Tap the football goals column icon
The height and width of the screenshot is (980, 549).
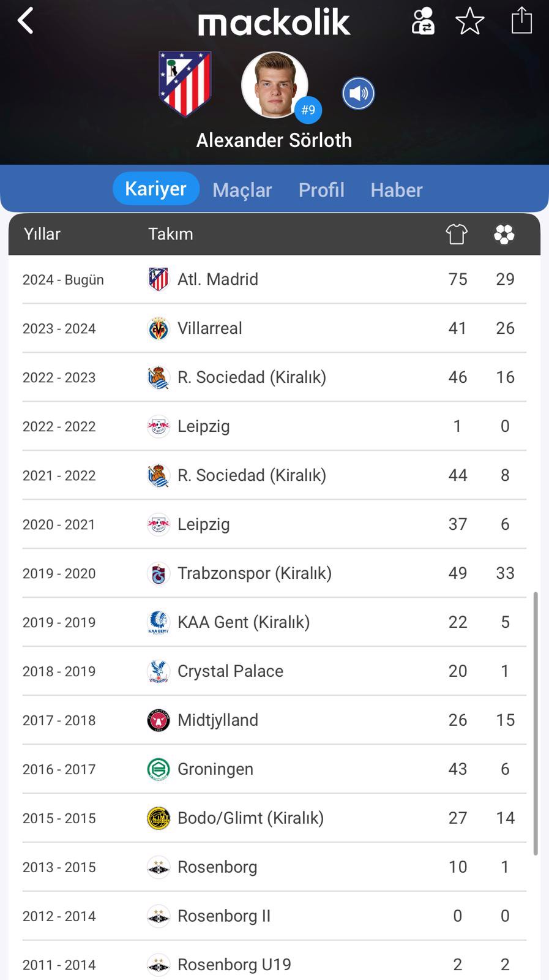[504, 234]
